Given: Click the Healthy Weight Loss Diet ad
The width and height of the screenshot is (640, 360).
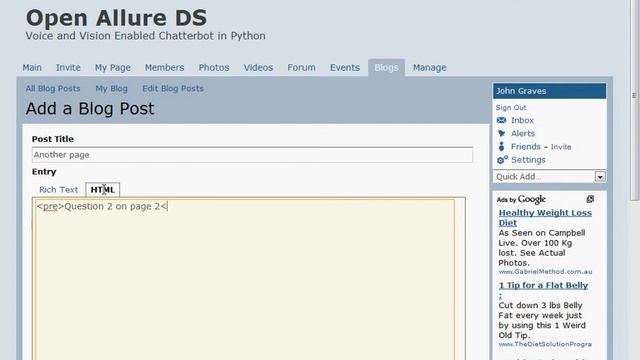Looking at the screenshot, I should pyautogui.click(x=545, y=218).
